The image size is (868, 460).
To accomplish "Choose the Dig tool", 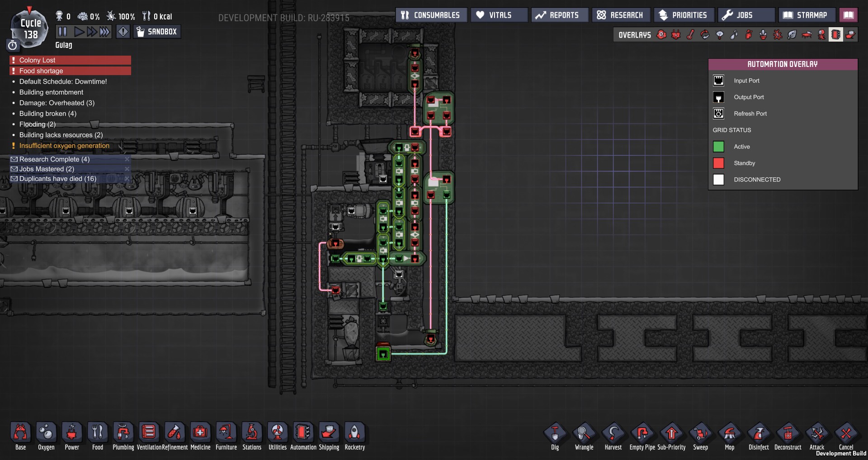I will point(555,434).
